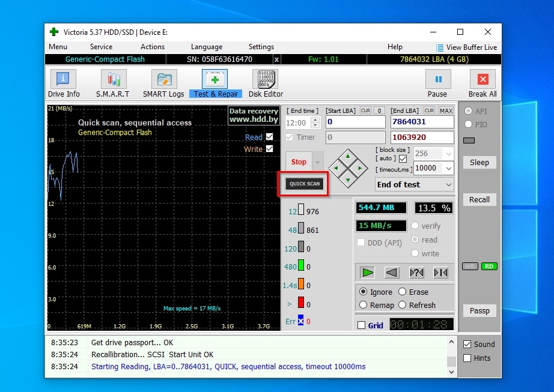Screen dimensions: 554x392
Task: Select the PIO radio button
Action: tap(469, 124)
